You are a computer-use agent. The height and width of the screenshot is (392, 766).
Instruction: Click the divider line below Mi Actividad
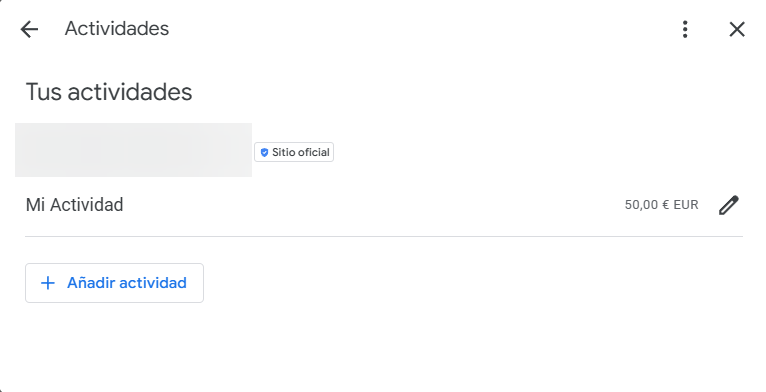384,237
